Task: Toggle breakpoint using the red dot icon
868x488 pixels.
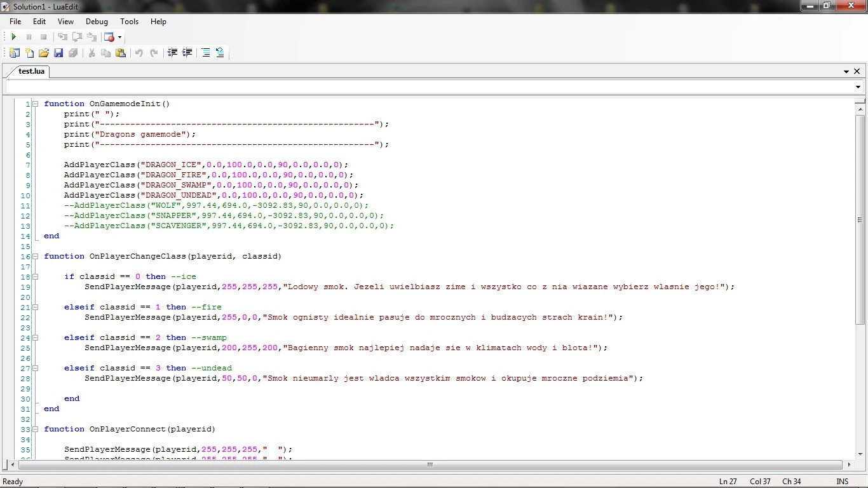Action: click(109, 37)
